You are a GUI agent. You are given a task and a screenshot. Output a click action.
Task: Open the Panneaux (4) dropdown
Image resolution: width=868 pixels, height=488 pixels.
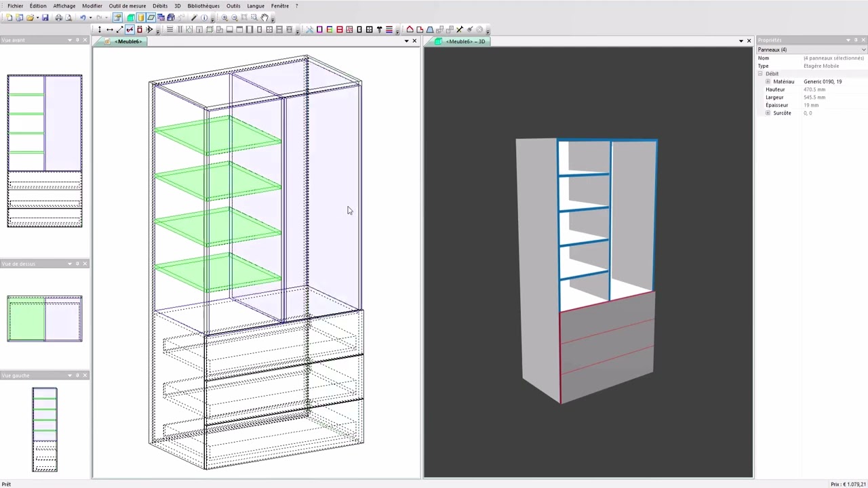811,49
